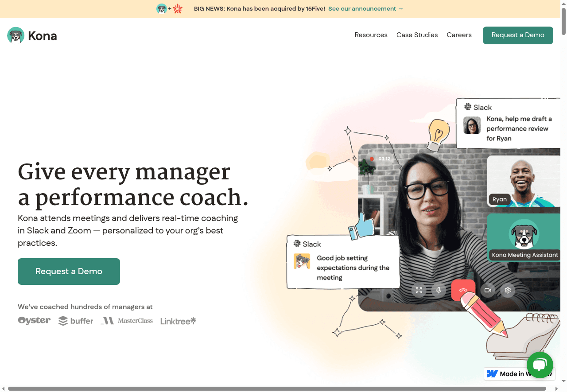Screen dimensions: 567x392
Task: Click the Request a Demo button in the hero
Action: pyautogui.click(x=69, y=271)
